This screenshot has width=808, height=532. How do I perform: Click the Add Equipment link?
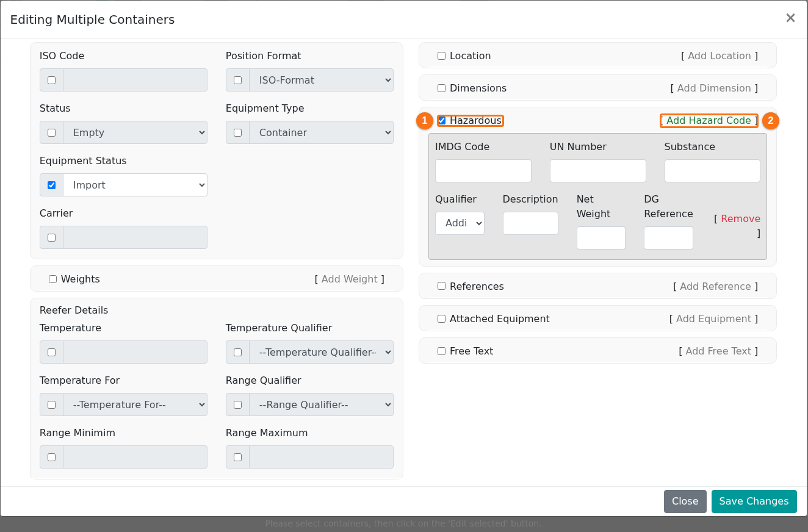coord(713,318)
